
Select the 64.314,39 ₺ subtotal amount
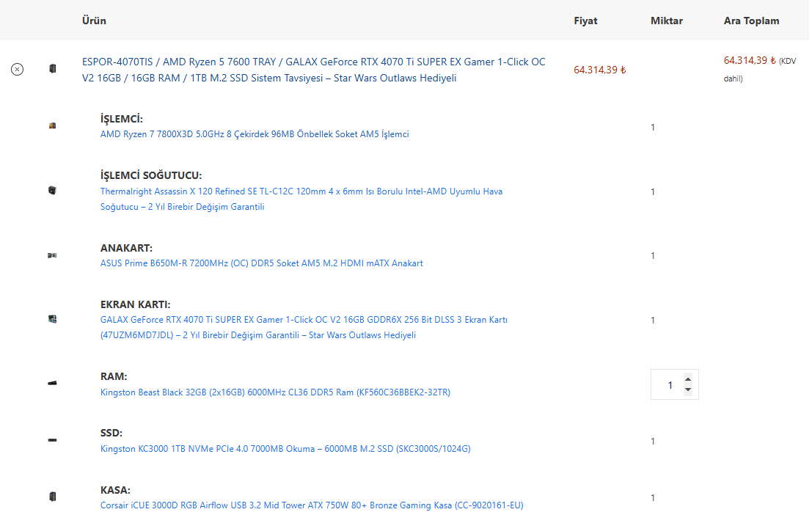(750, 61)
